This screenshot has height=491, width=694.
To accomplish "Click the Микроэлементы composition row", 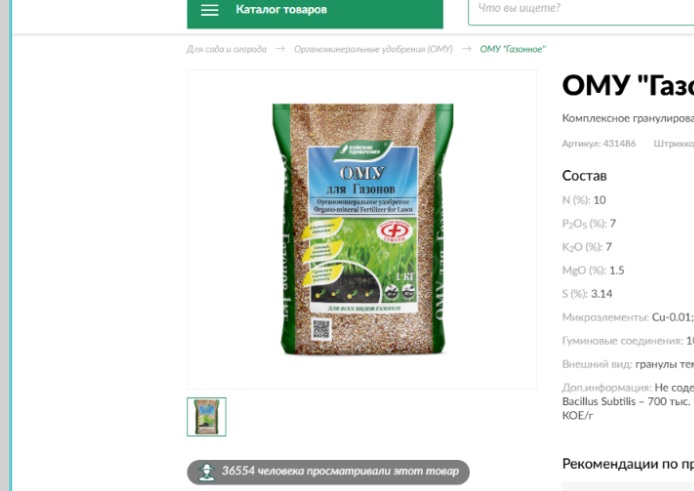I will coord(628,317).
